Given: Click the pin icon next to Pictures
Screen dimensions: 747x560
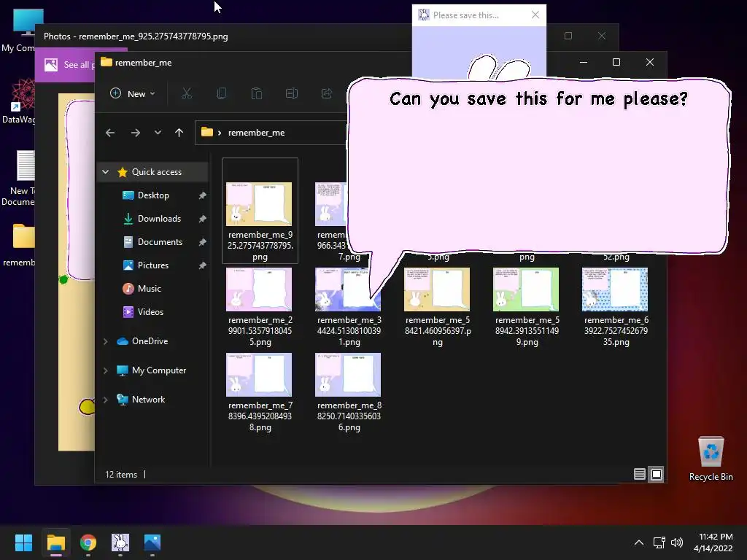Looking at the screenshot, I should point(203,265).
